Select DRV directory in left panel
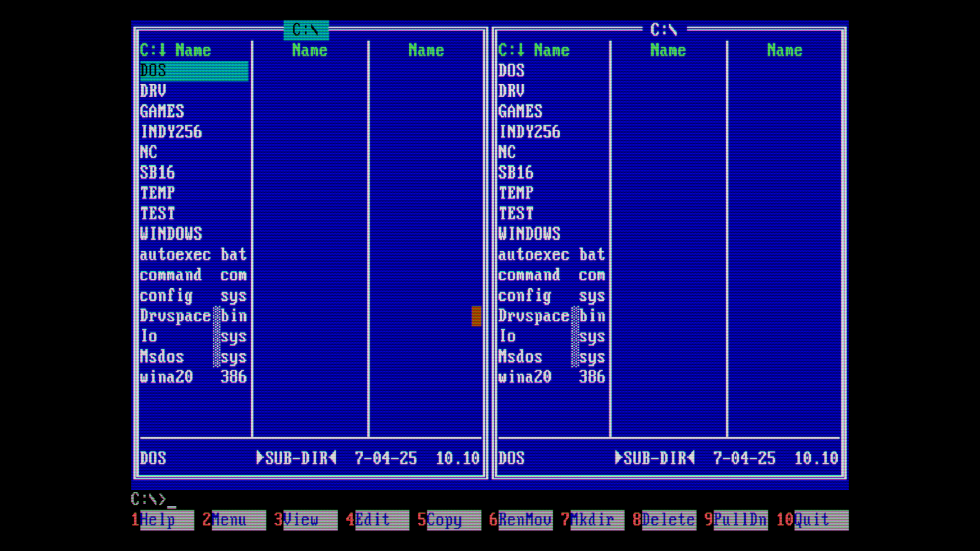 194,91
